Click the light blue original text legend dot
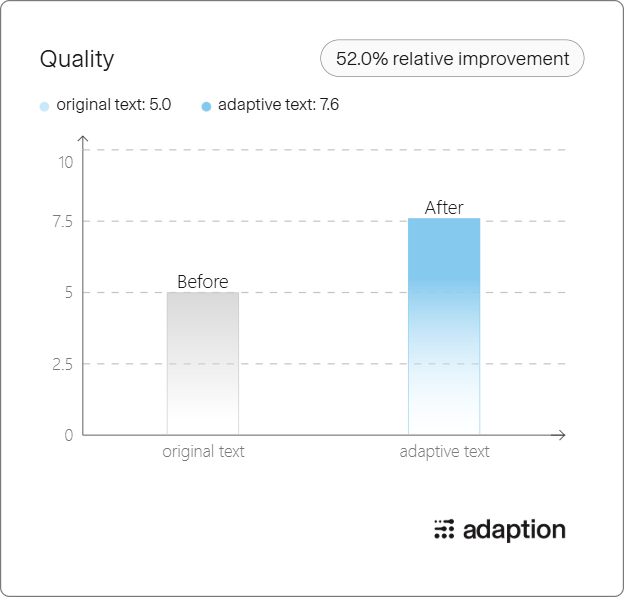The width and height of the screenshot is (624, 597). click(44, 106)
